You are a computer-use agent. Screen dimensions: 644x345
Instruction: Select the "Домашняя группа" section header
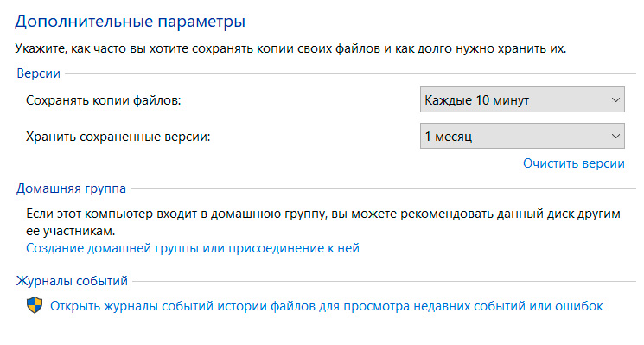(71, 188)
